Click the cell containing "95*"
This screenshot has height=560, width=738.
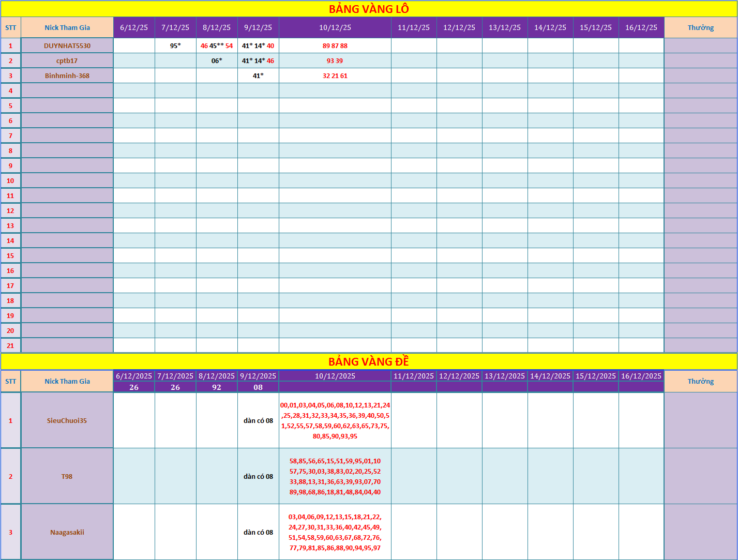(x=175, y=46)
